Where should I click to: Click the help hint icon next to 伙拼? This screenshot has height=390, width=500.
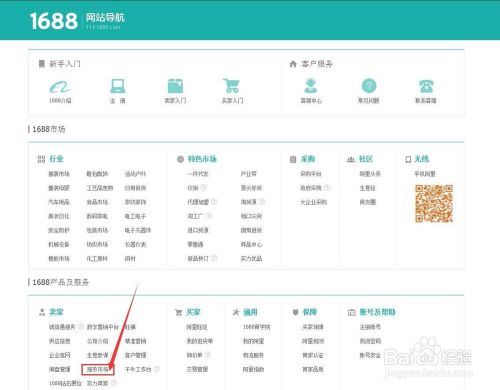pyautogui.click(x=203, y=188)
